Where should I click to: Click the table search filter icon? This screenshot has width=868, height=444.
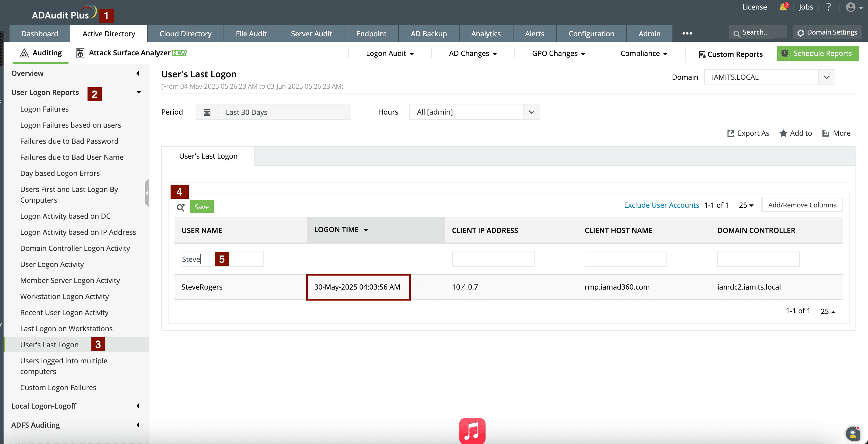tap(181, 207)
